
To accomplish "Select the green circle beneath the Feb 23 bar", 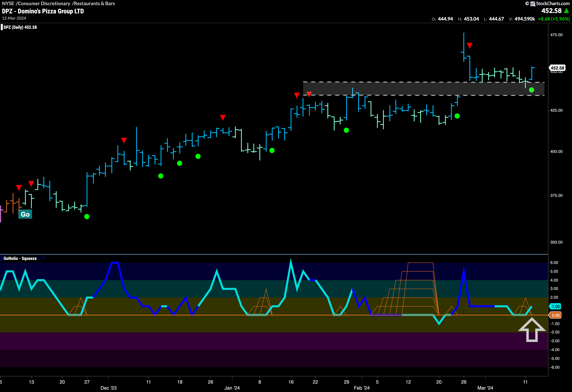I will coord(457,116).
